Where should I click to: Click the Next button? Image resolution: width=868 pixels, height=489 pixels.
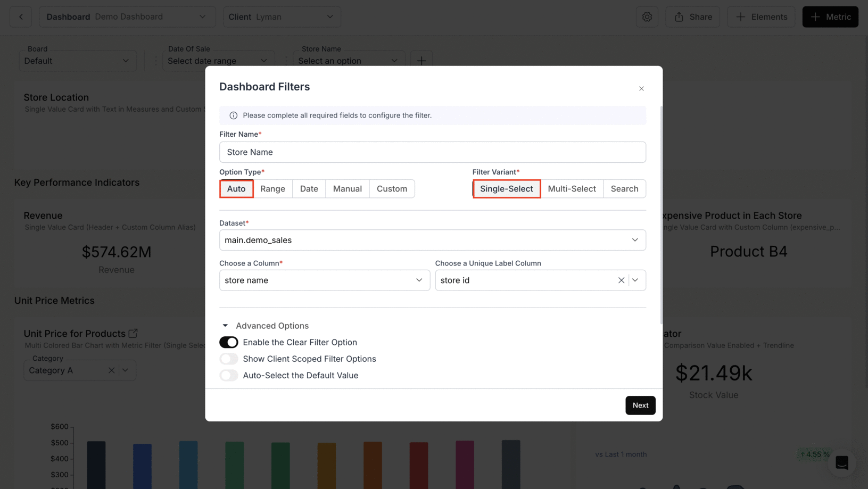point(640,405)
